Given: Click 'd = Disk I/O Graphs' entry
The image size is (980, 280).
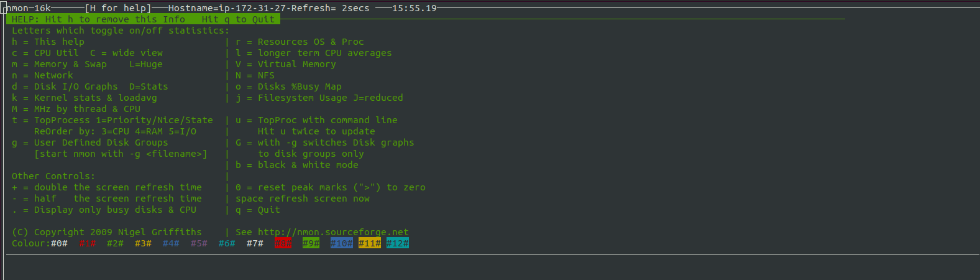Looking at the screenshot, I should pyautogui.click(x=65, y=86).
